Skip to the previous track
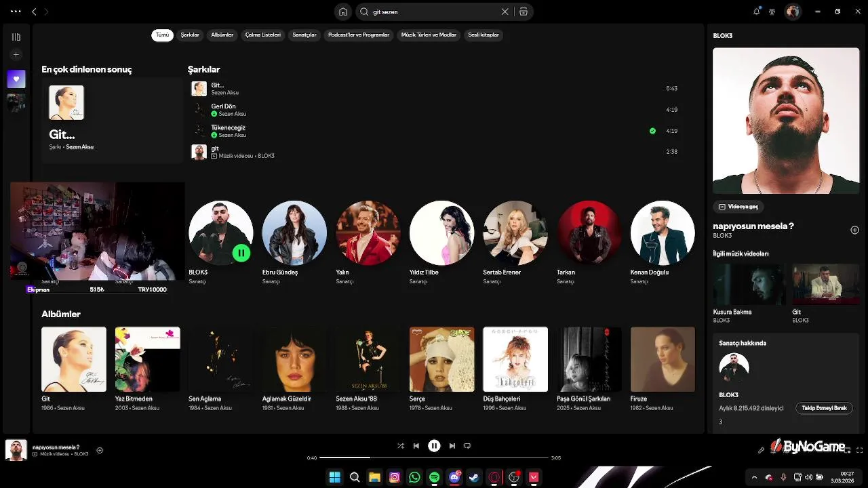868x488 pixels. 416,446
